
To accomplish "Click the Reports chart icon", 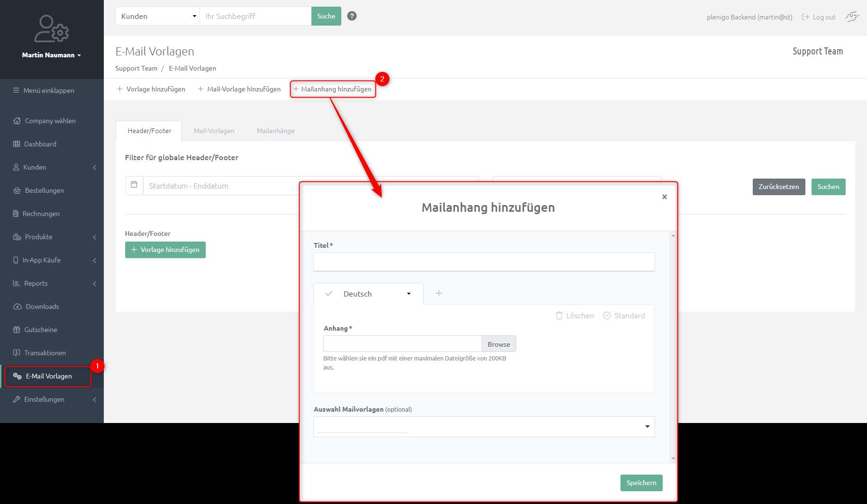I will tap(16, 283).
